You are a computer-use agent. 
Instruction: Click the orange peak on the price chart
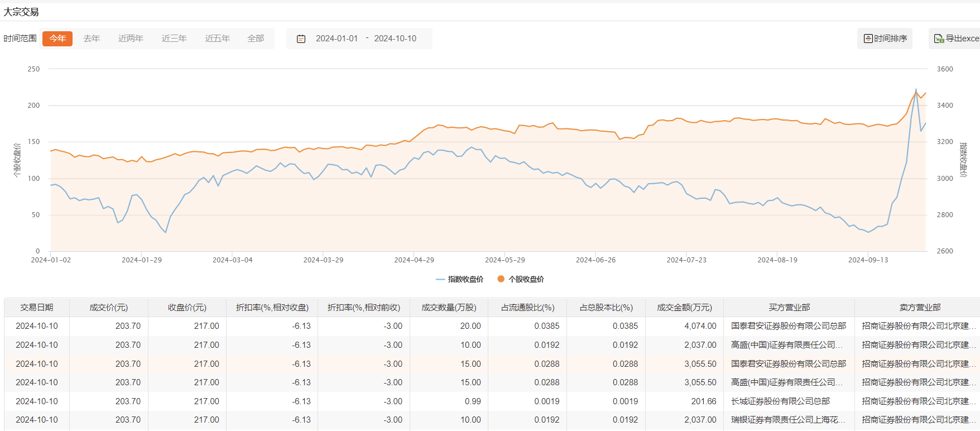click(x=916, y=92)
